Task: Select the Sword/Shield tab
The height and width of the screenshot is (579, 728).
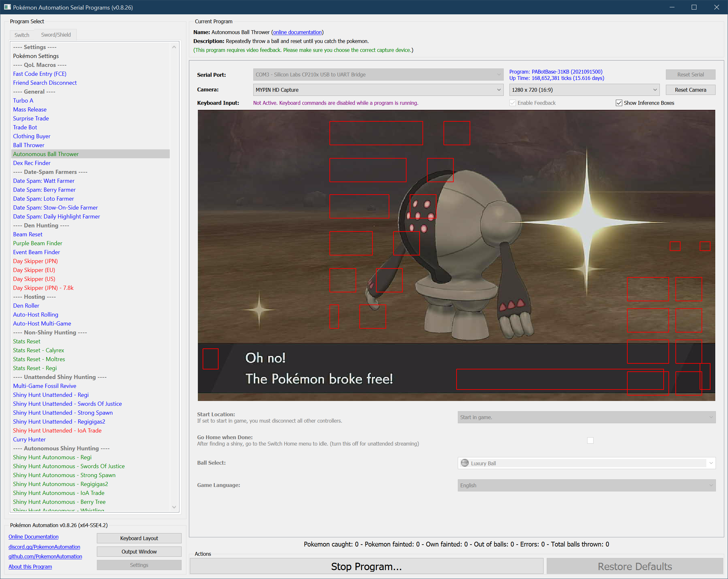Action: coord(56,35)
